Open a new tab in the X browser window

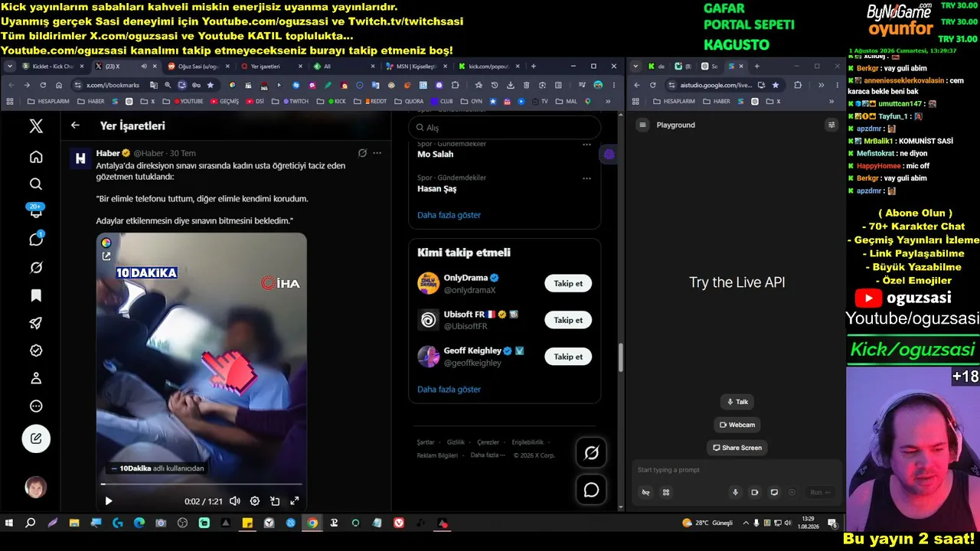coord(534,67)
